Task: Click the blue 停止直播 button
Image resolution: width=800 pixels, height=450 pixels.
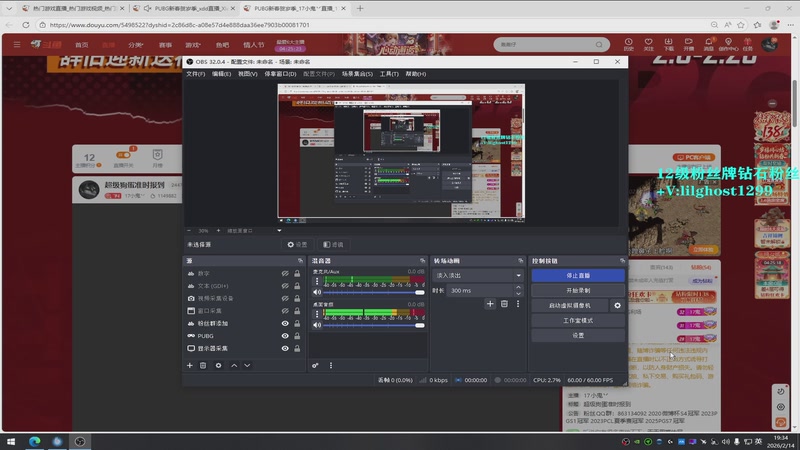Action: pos(578,276)
